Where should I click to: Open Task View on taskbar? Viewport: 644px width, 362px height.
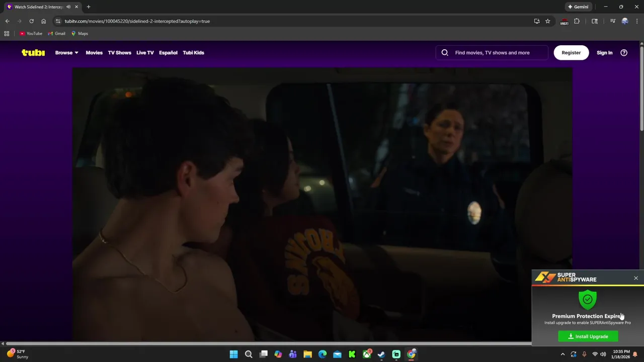(x=263, y=354)
